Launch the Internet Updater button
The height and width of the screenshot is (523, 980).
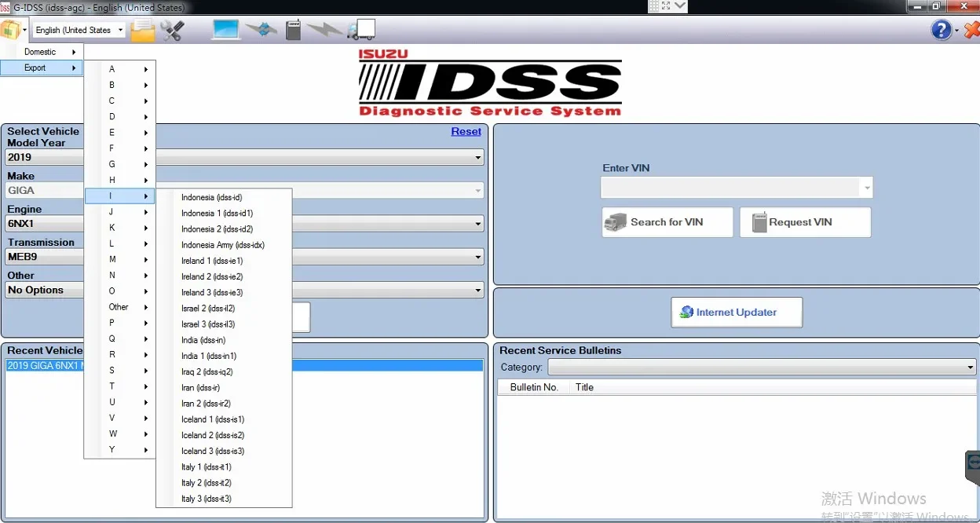point(737,312)
